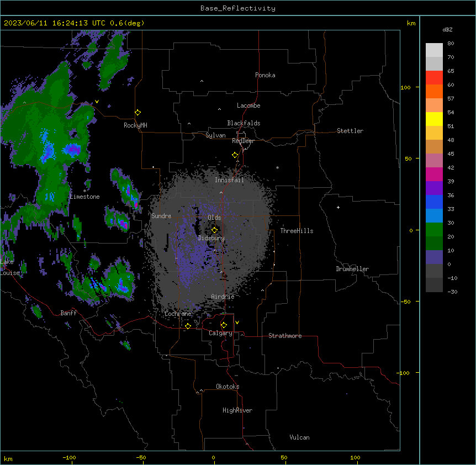Click the HighRiver label
The image size is (476, 465).
tap(237, 410)
